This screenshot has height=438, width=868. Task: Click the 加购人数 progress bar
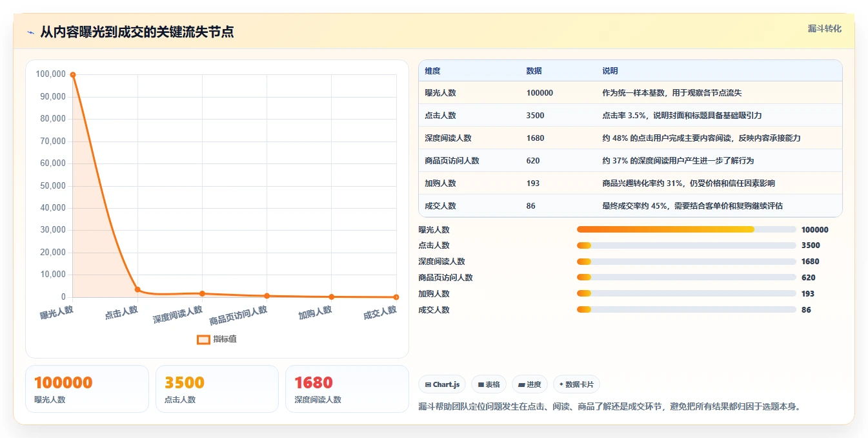(x=686, y=293)
